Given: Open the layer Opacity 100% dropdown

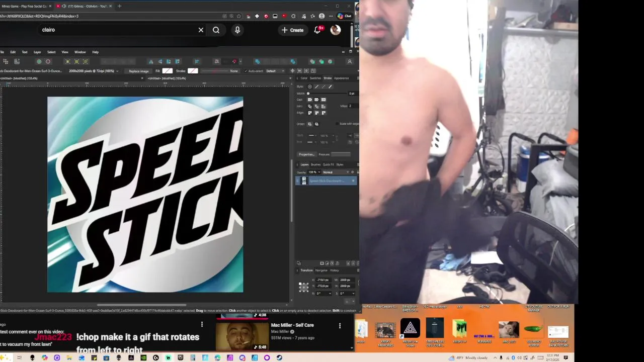Looking at the screenshot, I should point(314,172).
